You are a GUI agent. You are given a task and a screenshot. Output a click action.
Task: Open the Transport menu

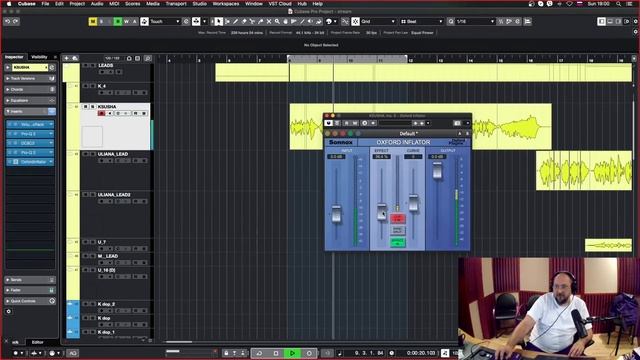pos(176,4)
